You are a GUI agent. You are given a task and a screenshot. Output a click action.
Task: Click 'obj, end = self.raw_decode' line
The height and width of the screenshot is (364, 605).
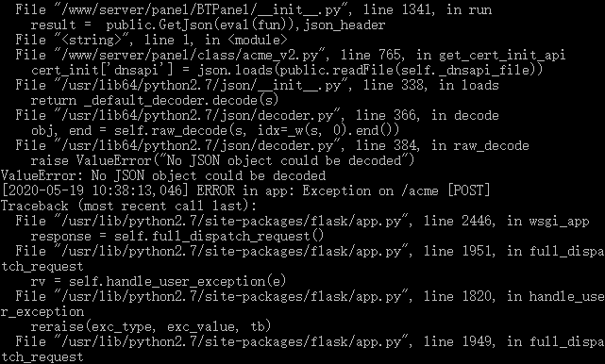point(215,130)
